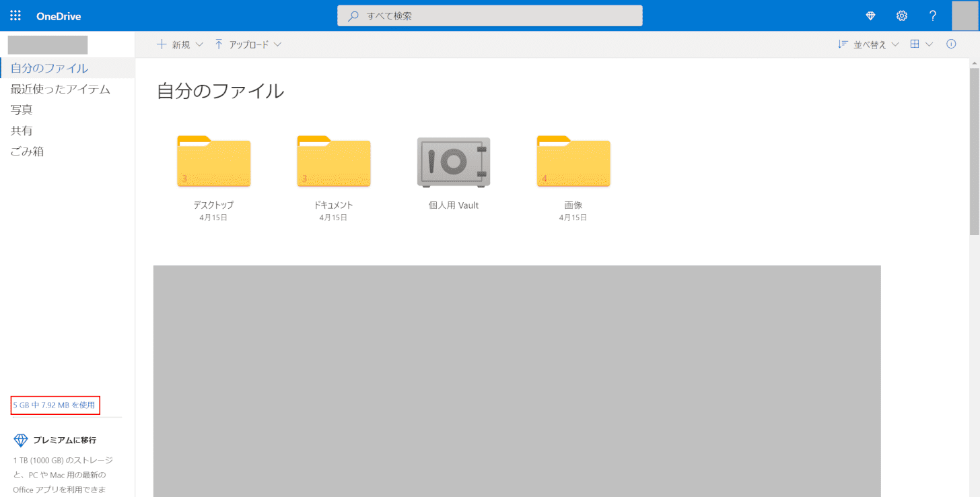Click the storage usage link 5 GB 中 7.92 MB
980x497 pixels.
(54, 405)
